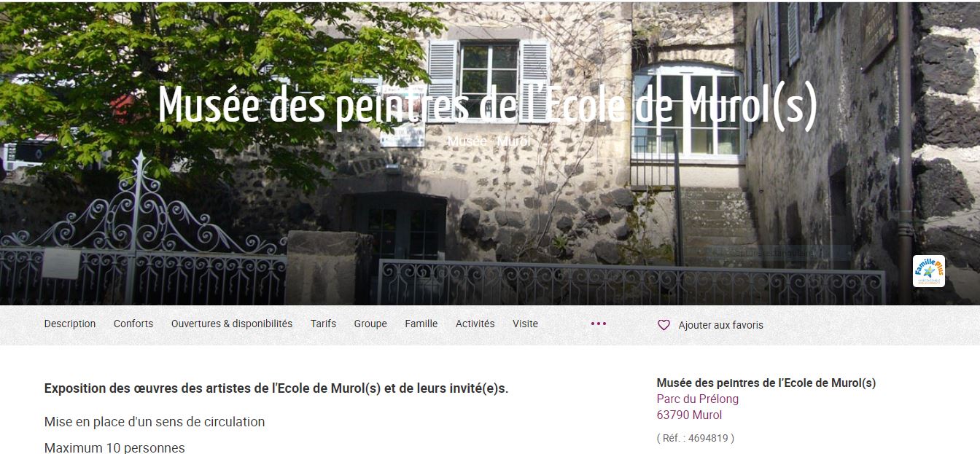Image resolution: width=980 pixels, height=454 pixels.
Task: Click the heart favorites icon
Action: click(x=664, y=325)
